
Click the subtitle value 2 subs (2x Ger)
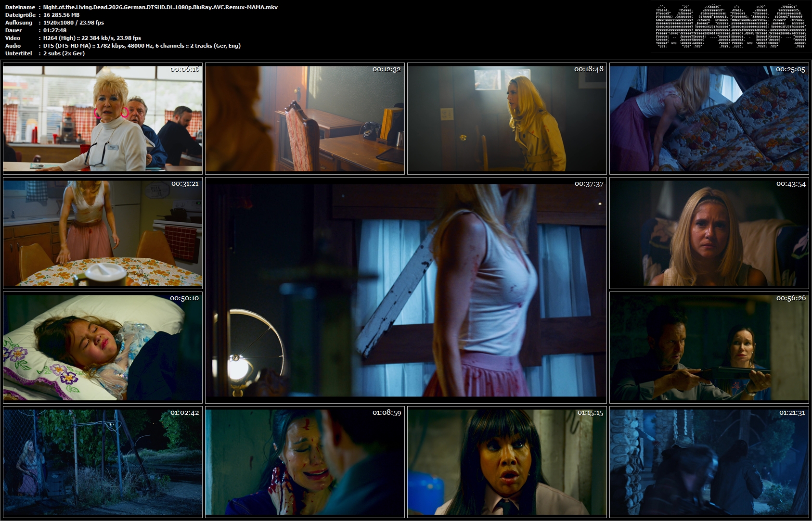point(64,53)
